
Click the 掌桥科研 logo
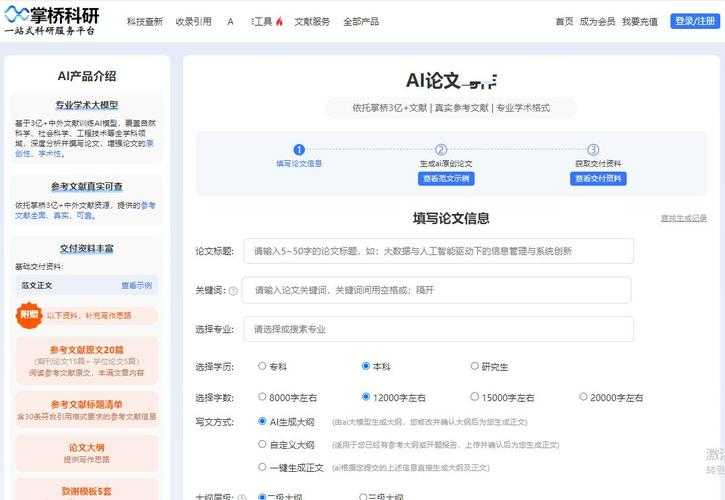54,20
